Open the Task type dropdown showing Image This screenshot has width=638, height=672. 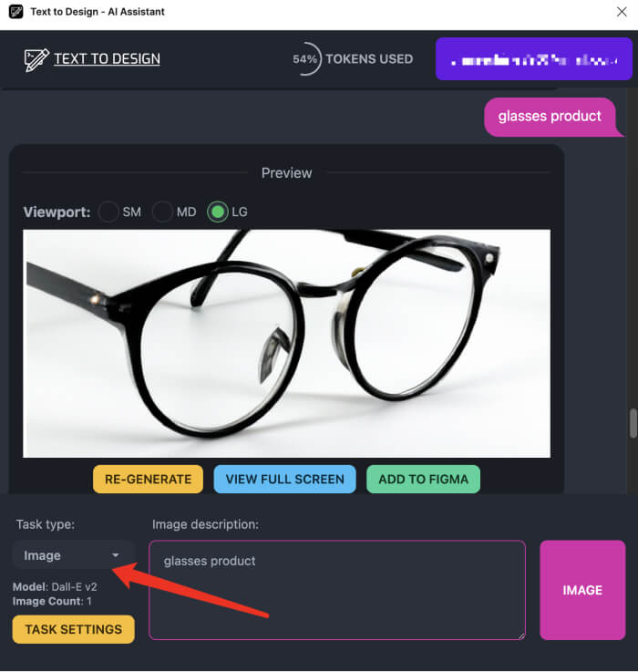(73, 555)
